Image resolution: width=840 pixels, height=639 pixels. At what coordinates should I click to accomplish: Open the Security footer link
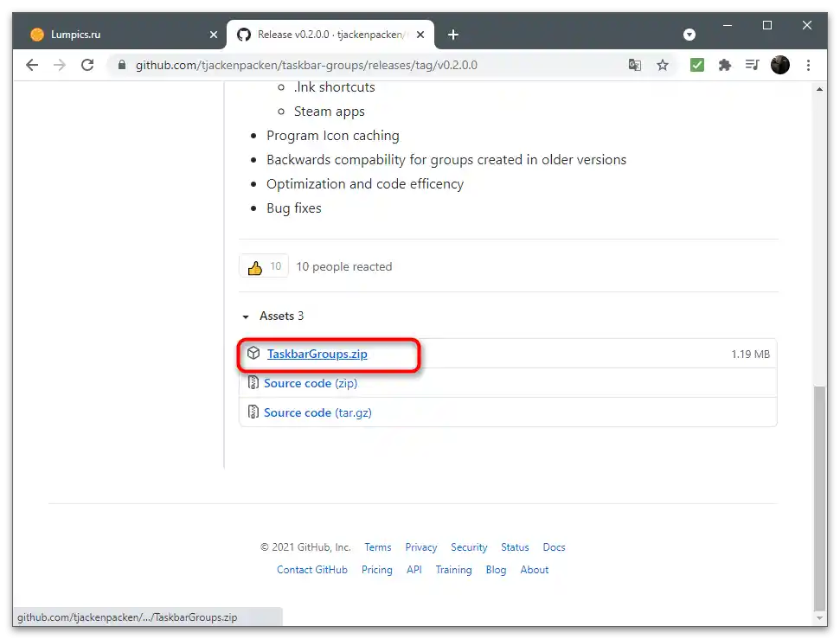tap(469, 547)
